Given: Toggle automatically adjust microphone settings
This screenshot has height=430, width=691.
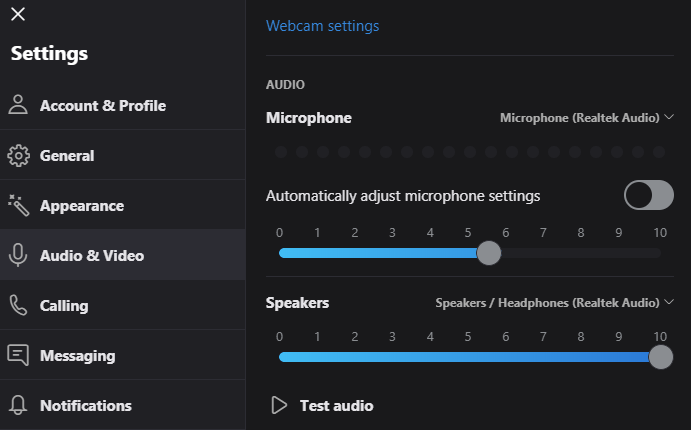Looking at the screenshot, I should tap(648, 195).
